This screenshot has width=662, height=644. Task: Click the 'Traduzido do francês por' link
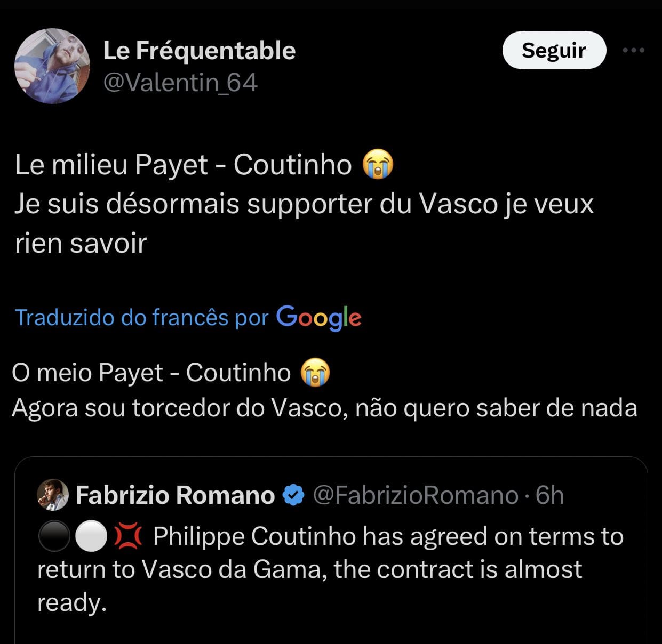141,317
